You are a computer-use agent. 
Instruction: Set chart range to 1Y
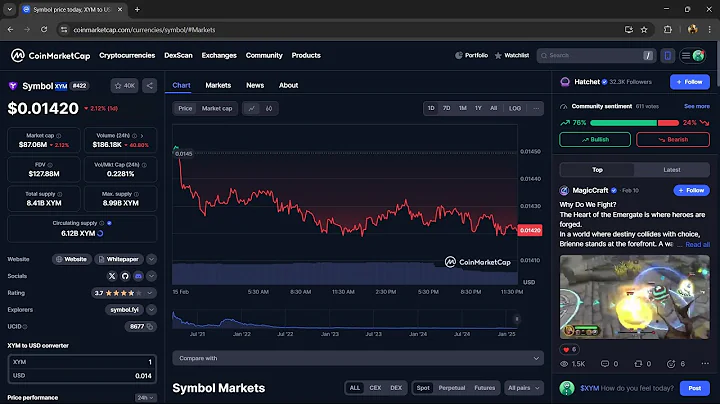478,108
